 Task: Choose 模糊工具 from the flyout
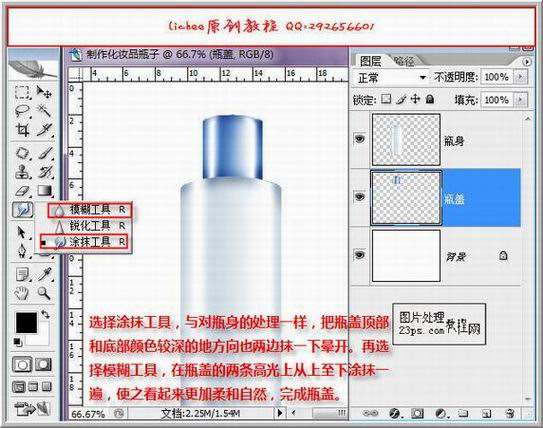(90, 209)
